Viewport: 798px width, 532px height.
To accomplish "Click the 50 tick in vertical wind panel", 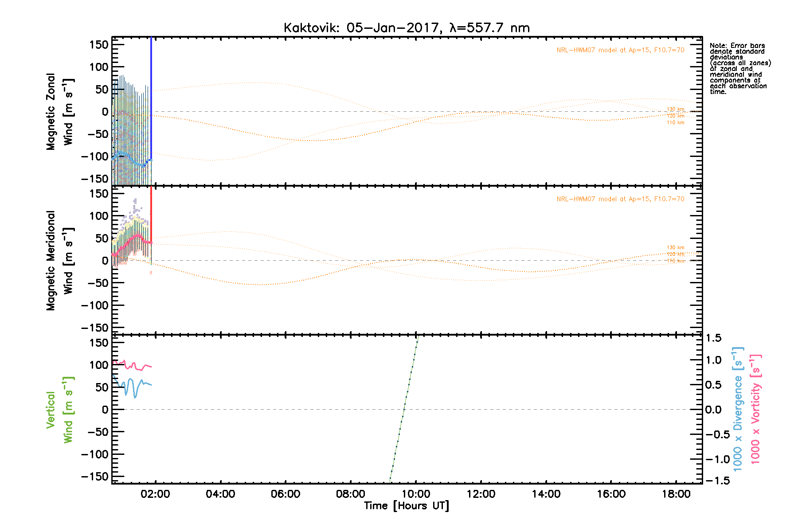I will [x=102, y=387].
